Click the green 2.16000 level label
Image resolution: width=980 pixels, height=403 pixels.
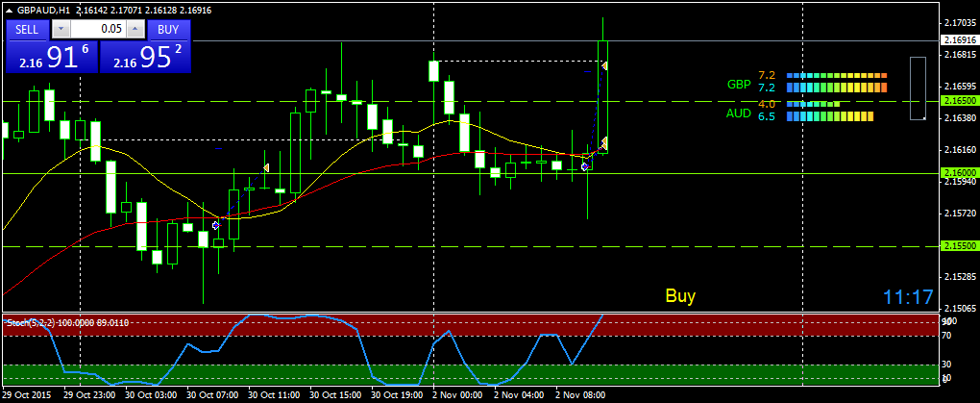point(961,173)
